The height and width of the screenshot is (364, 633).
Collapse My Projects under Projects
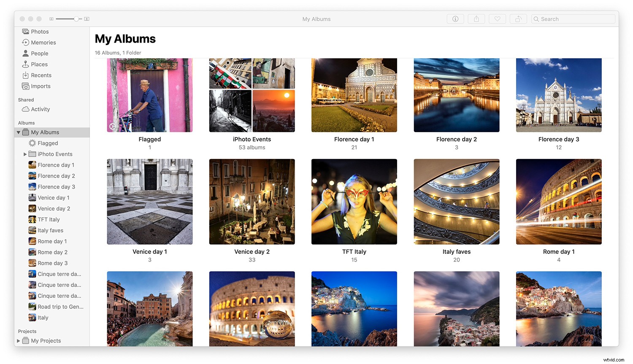pyautogui.click(x=19, y=340)
